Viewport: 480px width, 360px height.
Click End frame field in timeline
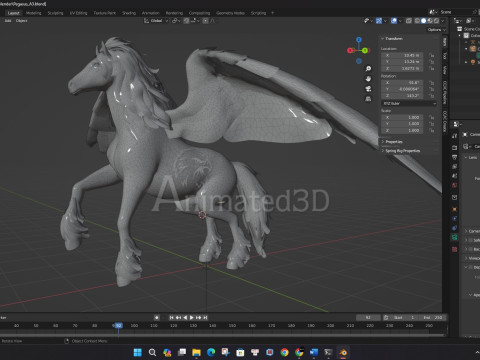433,318
